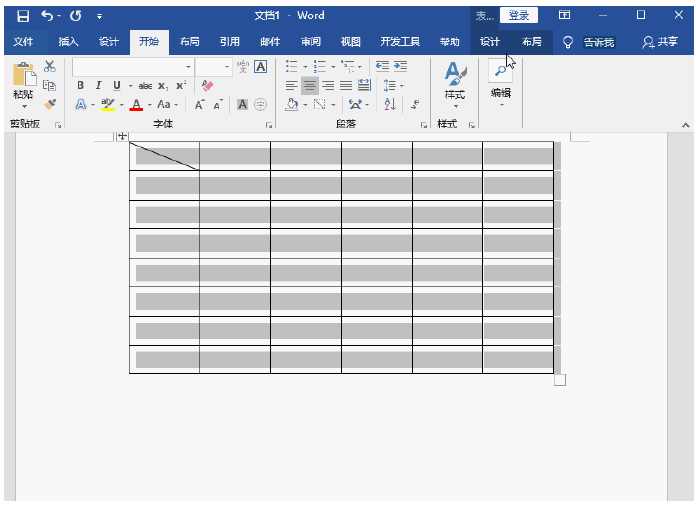
Task: Open line spacing options
Action: 390,85
